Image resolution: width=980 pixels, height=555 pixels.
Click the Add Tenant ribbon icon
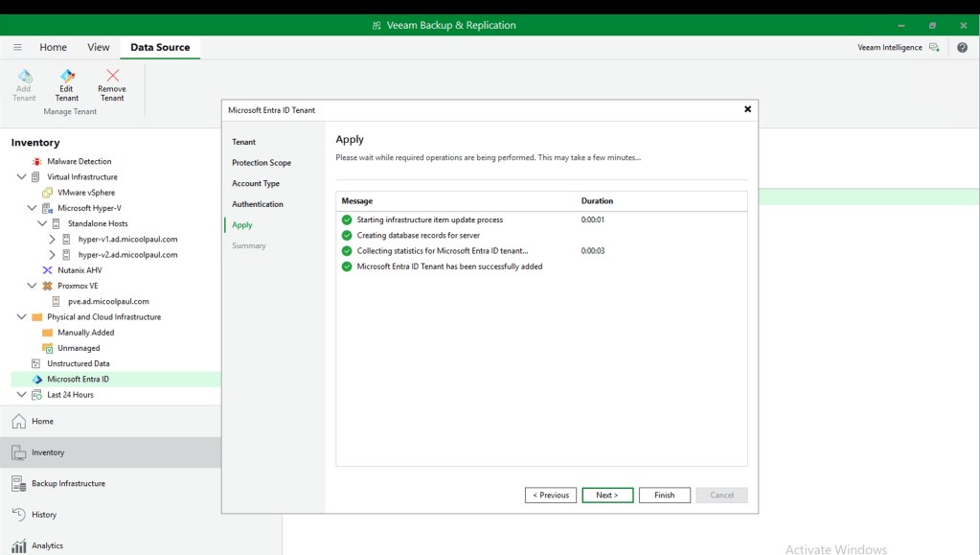(24, 77)
